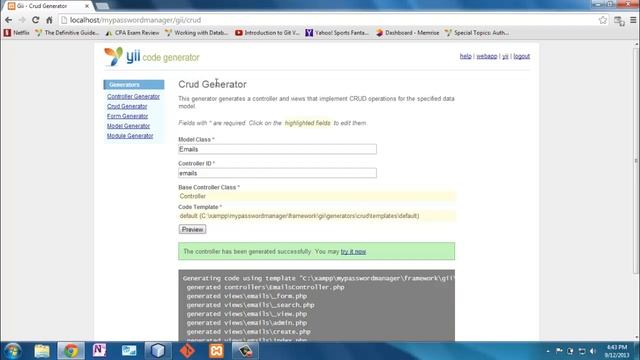640x360 pixels.
Task: Go forward with the browser forward arrow
Action: [x=22, y=20]
